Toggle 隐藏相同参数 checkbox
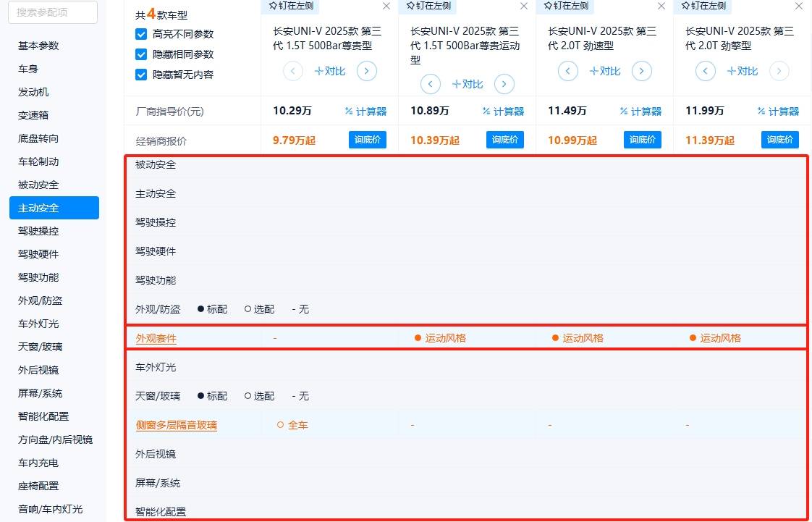The width and height of the screenshot is (812, 522). coord(141,54)
